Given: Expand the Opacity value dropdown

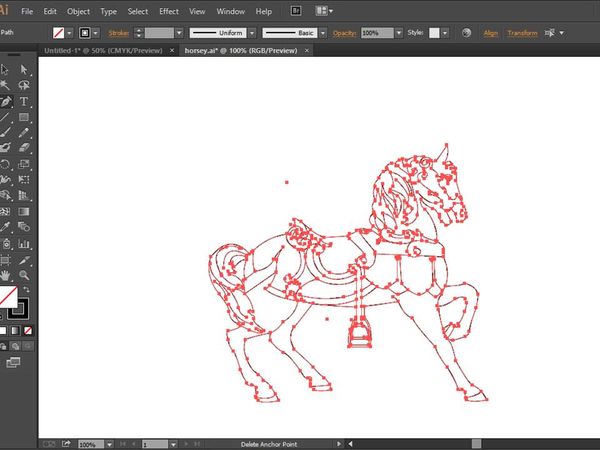Looking at the screenshot, I should click(x=399, y=33).
